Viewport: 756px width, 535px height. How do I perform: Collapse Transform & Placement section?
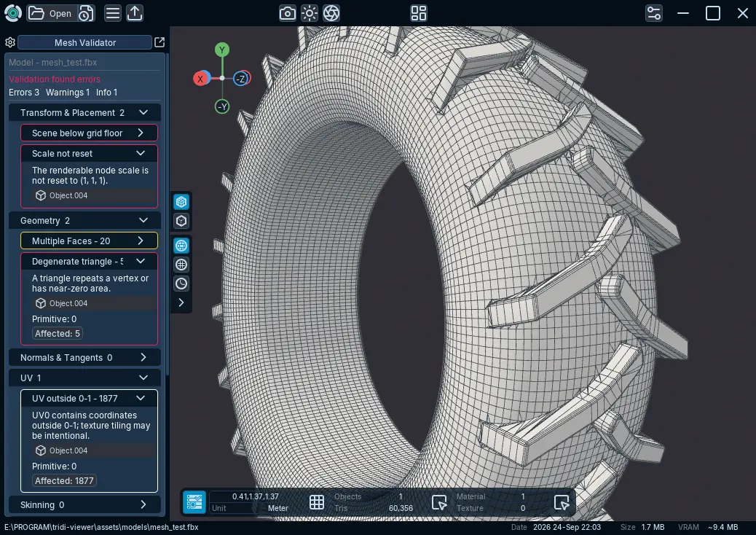tap(85, 112)
